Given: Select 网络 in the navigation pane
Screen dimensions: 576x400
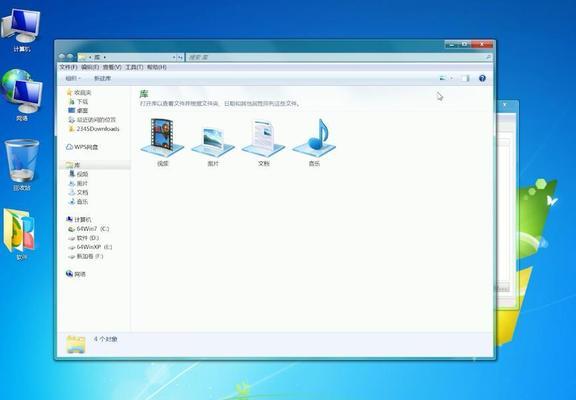Looking at the screenshot, I should click(x=76, y=274).
